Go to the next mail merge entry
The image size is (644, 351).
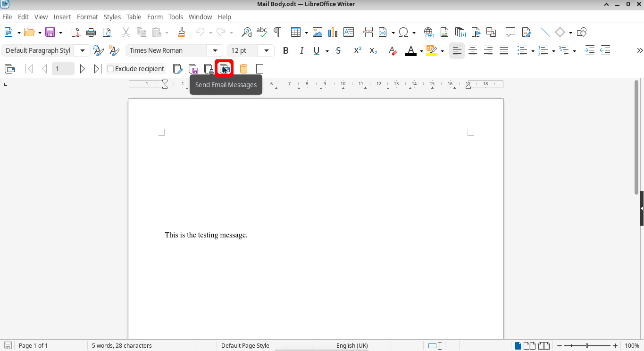(x=83, y=69)
